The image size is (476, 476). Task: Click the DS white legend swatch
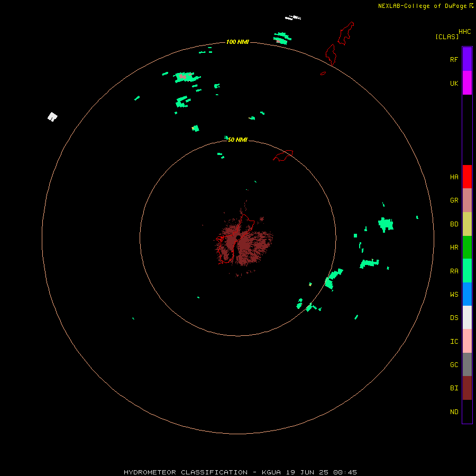point(467,317)
